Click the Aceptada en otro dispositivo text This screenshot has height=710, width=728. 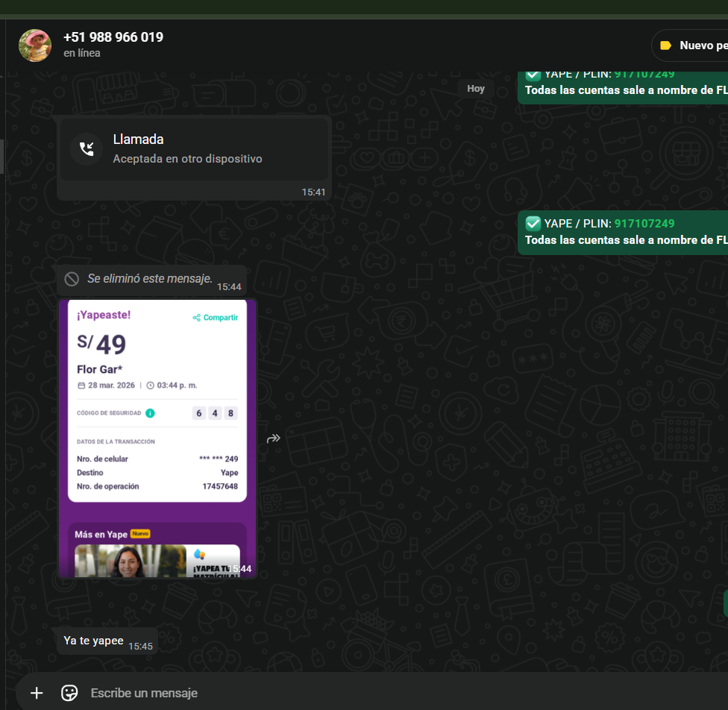(187, 159)
